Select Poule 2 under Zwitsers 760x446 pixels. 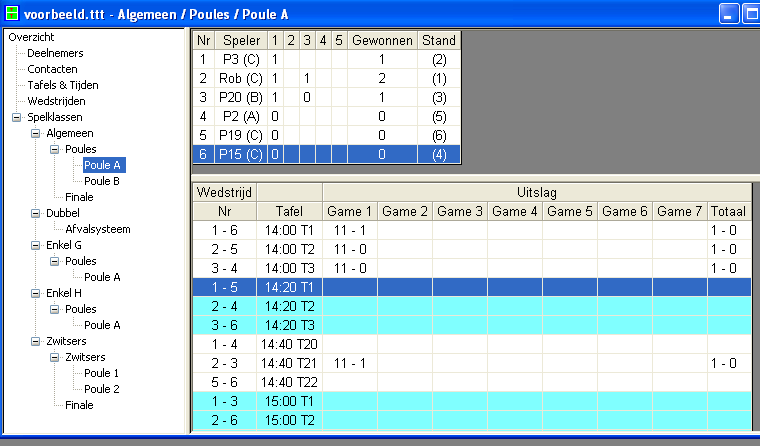(x=102, y=389)
